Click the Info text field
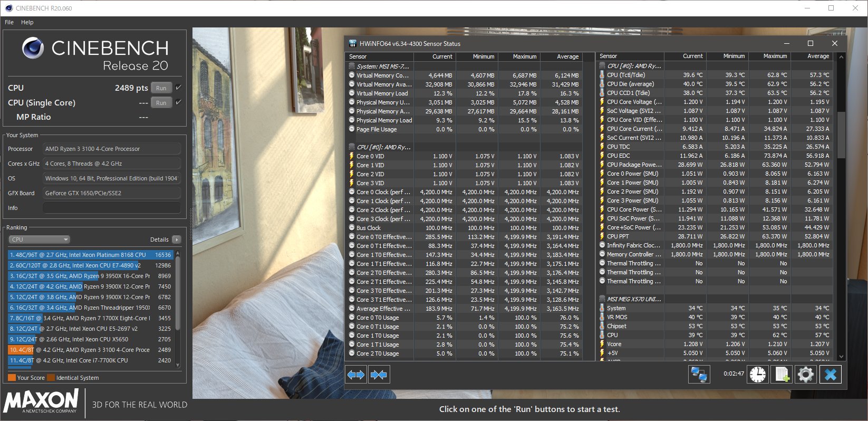 111,208
